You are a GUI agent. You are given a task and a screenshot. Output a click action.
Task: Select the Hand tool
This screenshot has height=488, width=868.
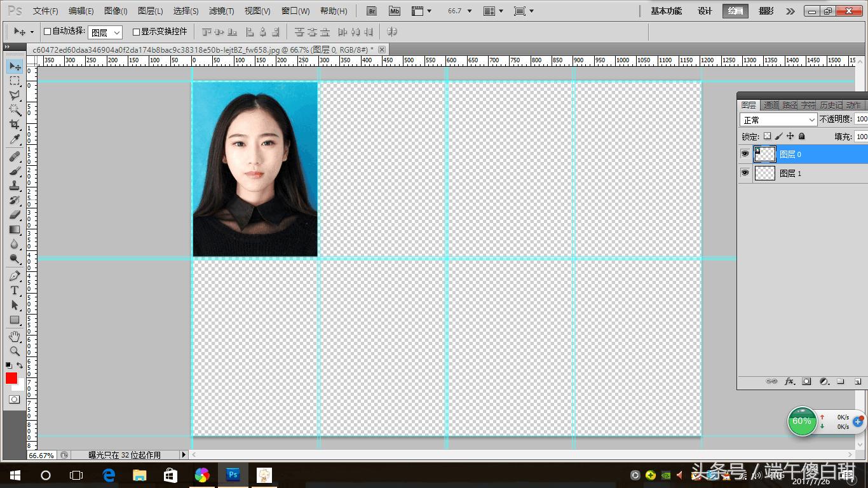coord(15,336)
